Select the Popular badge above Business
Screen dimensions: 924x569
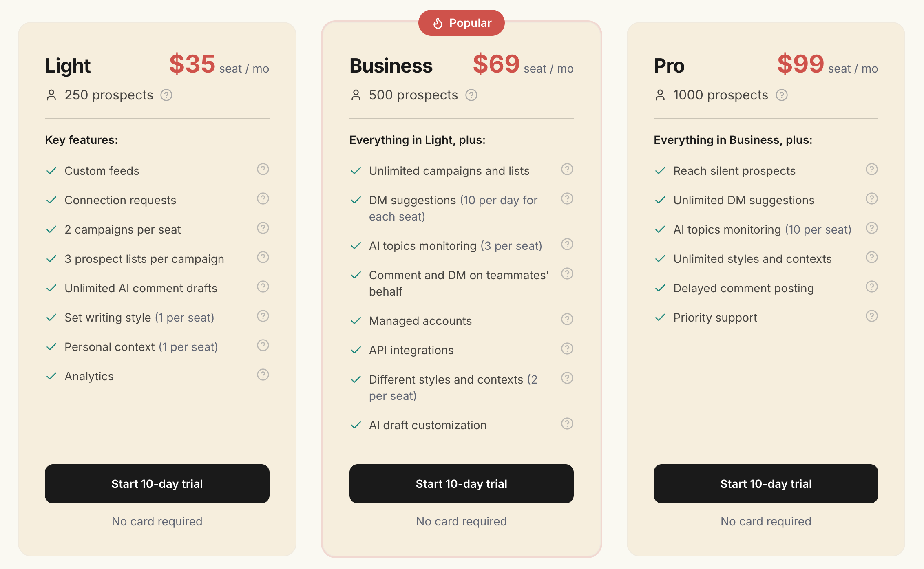(461, 22)
